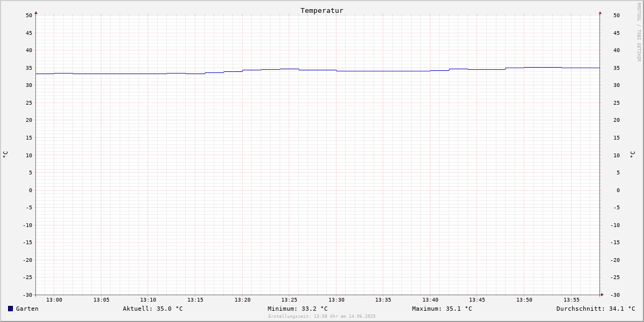Click the 13:40 time axis label
Screen dimensions: 644x322
click(x=430, y=299)
